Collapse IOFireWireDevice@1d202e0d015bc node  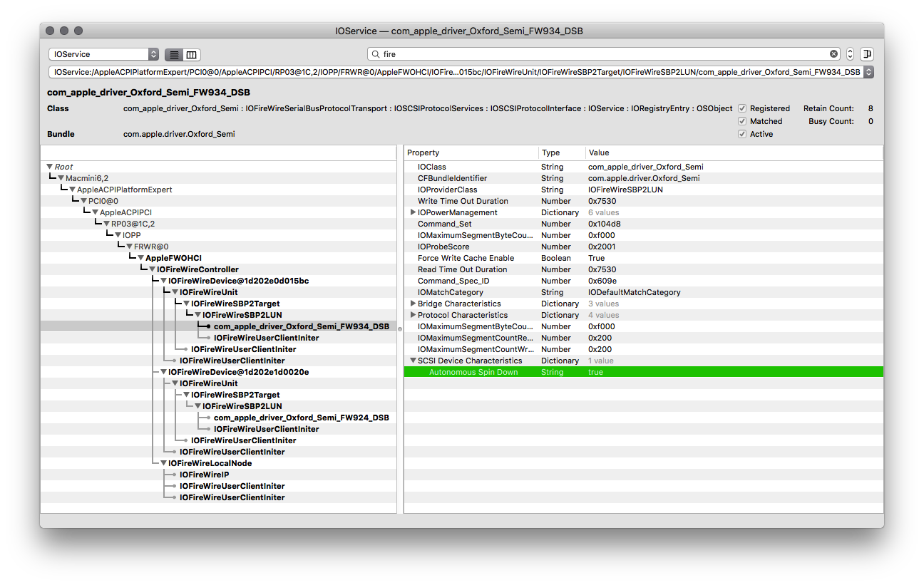(x=164, y=281)
